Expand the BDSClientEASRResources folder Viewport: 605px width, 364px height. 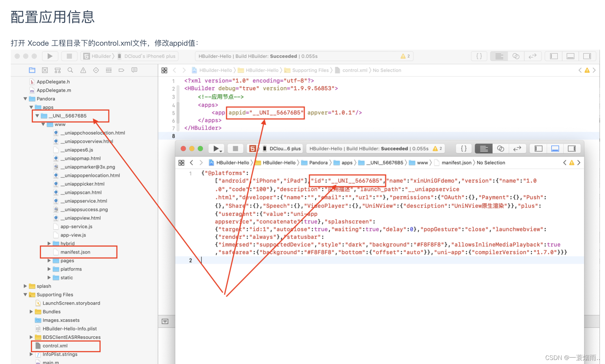coord(31,337)
